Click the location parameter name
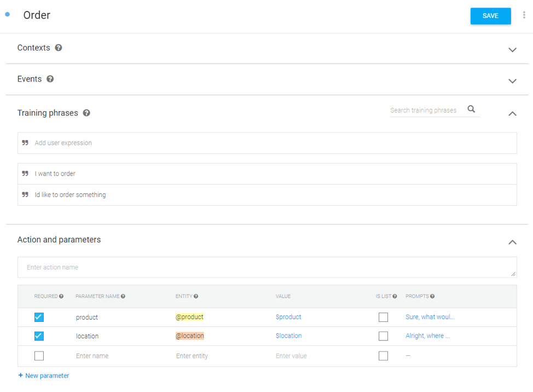This screenshot has height=392, width=533. pyautogui.click(x=87, y=336)
